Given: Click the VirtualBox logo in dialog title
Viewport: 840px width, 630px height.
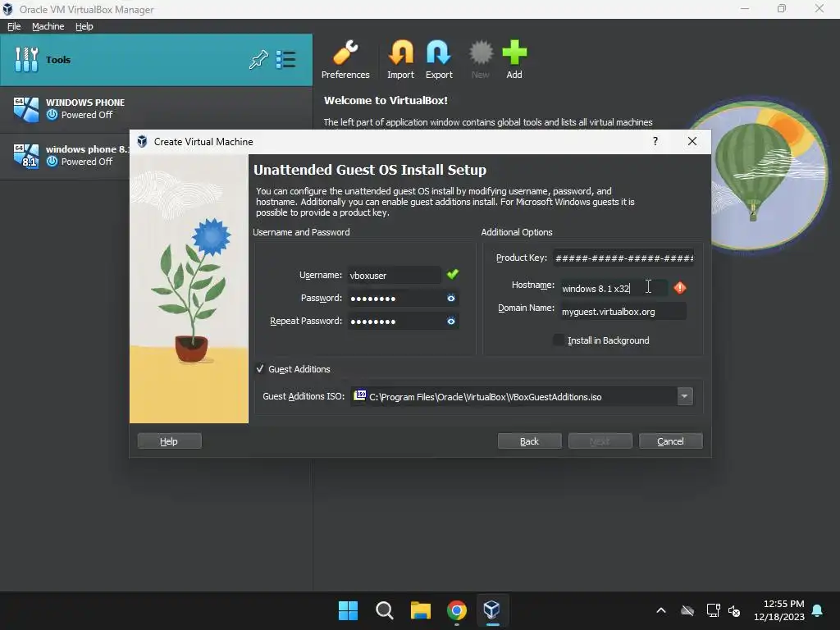Looking at the screenshot, I should (142, 141).
